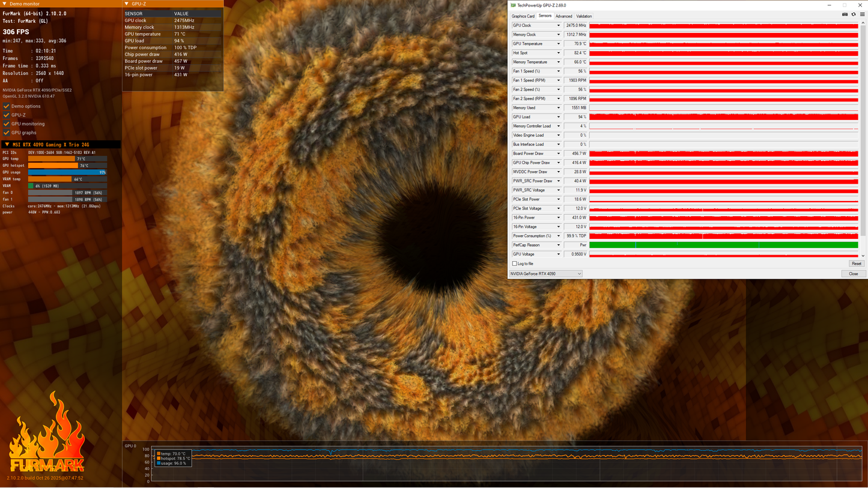This screenshot has height=488, width=868.
Task: Click the VRAM 6% green usage bar
Action: 31,186
